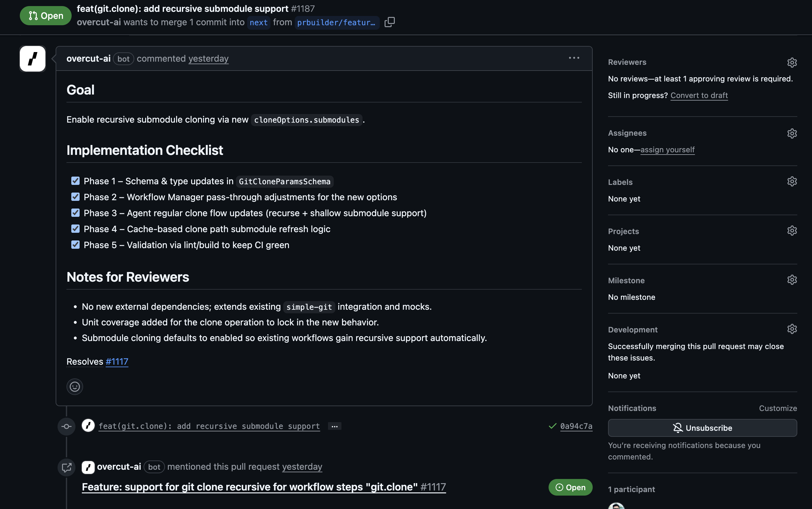Toggle Phase 5 validation checkbox
The width and height of the screenshot is (812, 509).
coord(75,245)
